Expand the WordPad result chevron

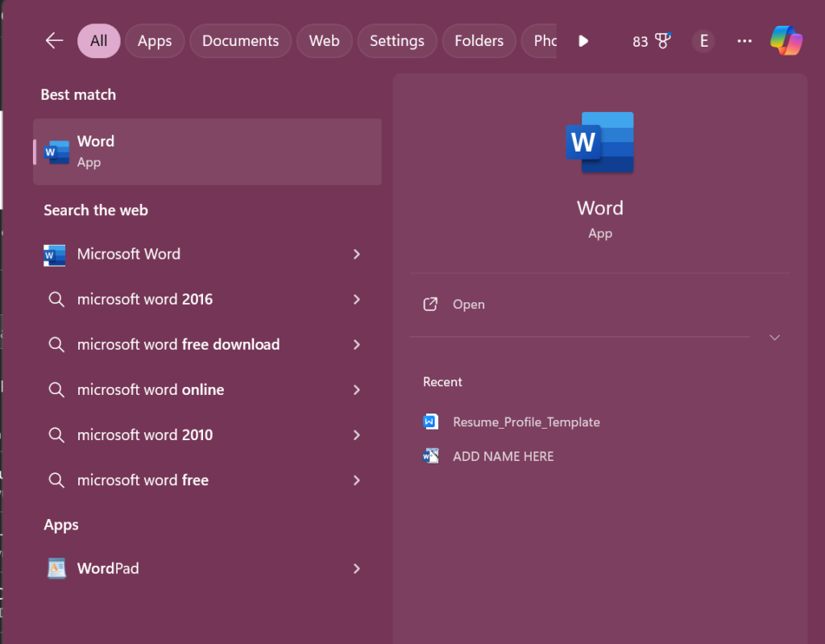pos(357,569)
